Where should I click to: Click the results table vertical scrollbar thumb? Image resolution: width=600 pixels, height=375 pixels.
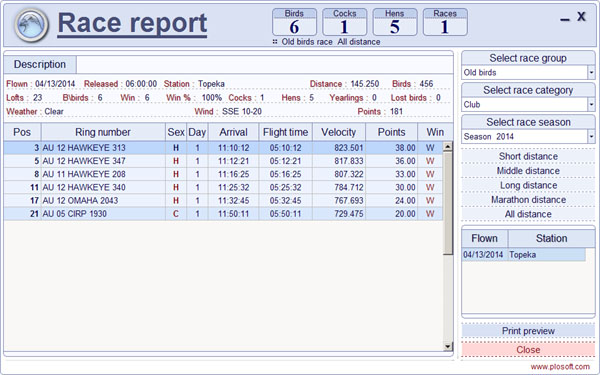coord(447,203)
